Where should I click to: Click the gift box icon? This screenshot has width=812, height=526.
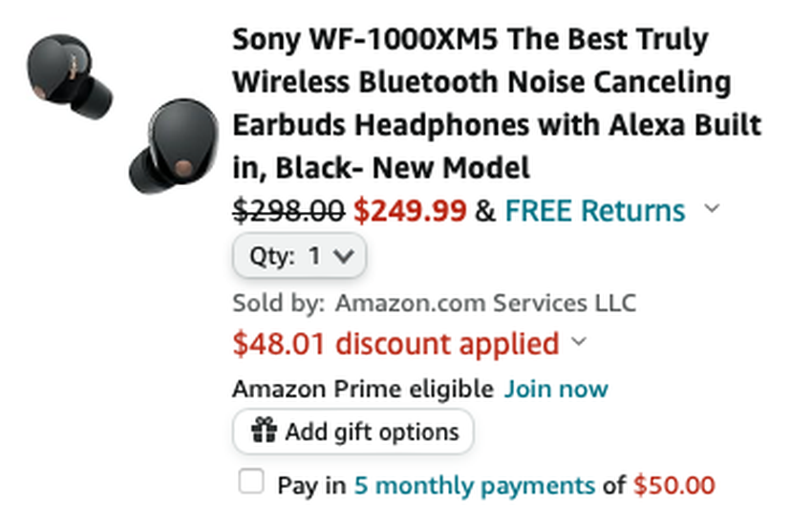tap(264, 431)
